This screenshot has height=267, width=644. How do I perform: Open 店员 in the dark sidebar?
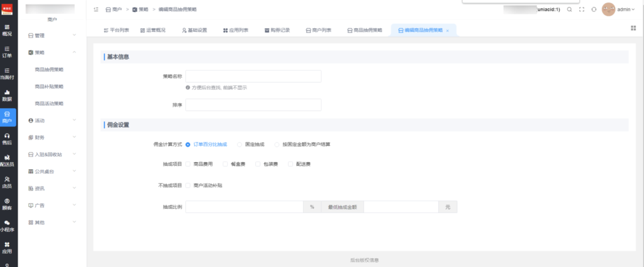(x=7, y=183)
